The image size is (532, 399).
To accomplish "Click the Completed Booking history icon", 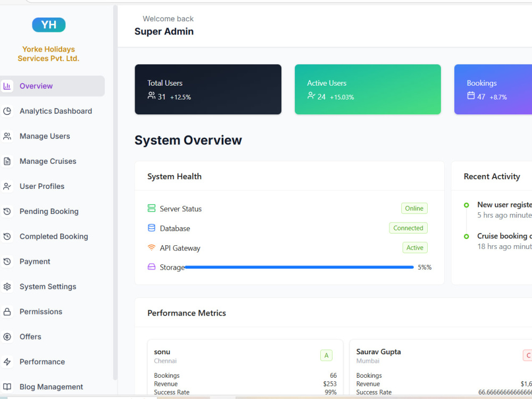I will [x=7, y=237].
